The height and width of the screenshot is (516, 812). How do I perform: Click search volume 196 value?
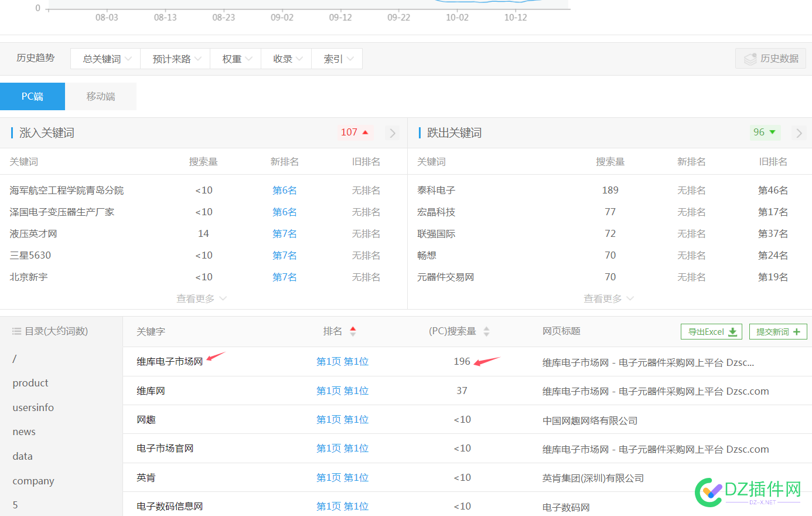pyautogui.click(x=462, y=362)
